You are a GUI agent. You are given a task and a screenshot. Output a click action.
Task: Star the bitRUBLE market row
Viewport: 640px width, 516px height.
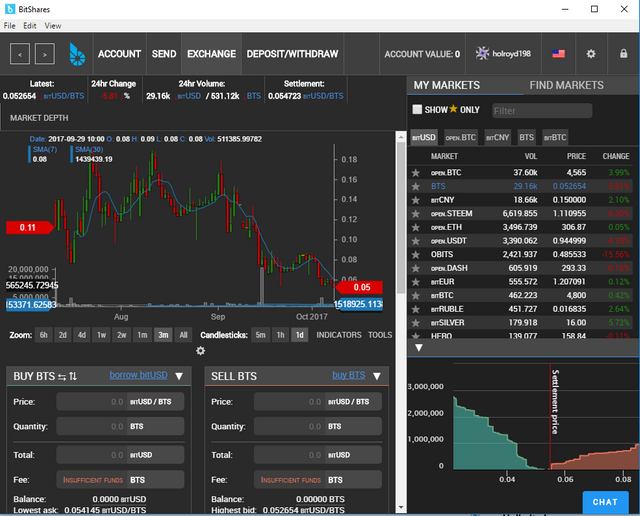click(x=416, y=309)
